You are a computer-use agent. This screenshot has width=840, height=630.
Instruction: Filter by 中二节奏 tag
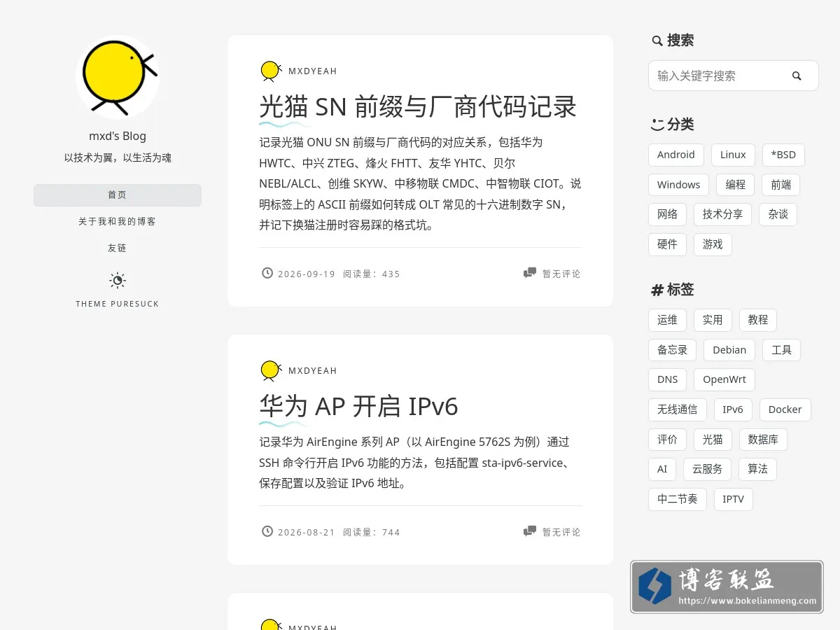(x=678, y=499)
